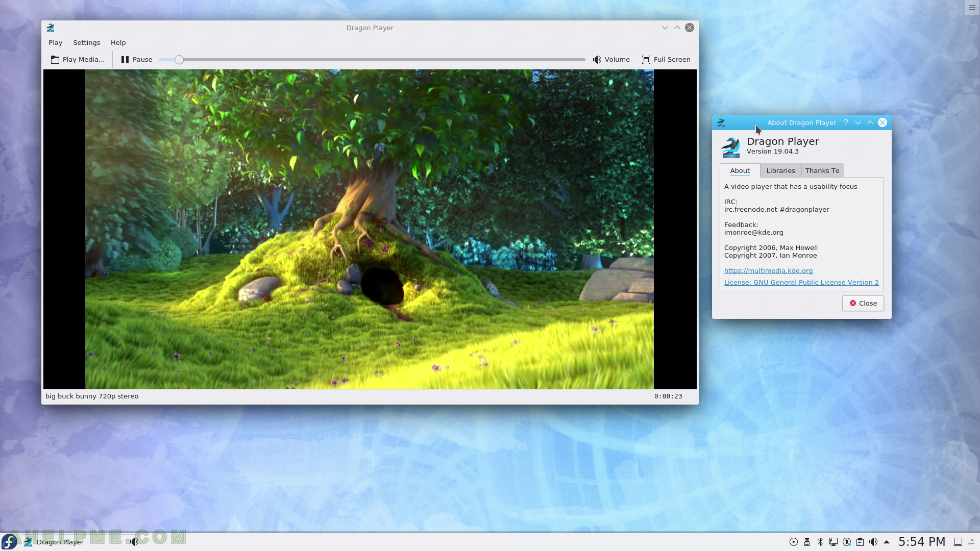The height and width of the screenshot is (551, 980).
Task: Click the large Dragon Player logo
Action: [x=730, y=147]
